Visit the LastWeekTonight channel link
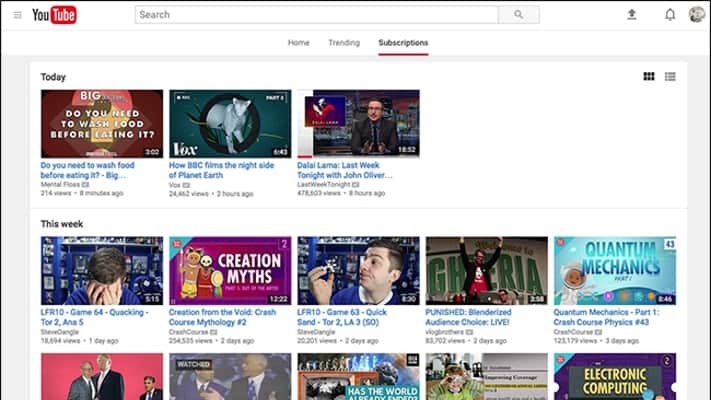 [x=326, y=185]
